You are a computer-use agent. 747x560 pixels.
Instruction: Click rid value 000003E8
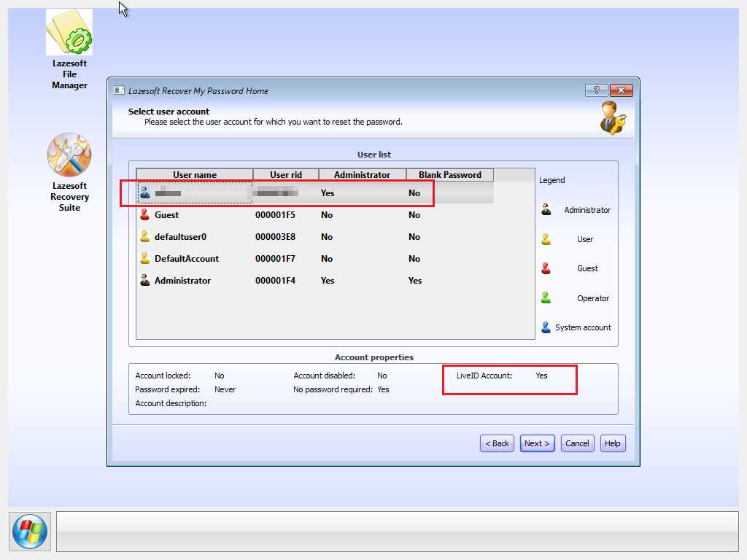click(275, 237)
